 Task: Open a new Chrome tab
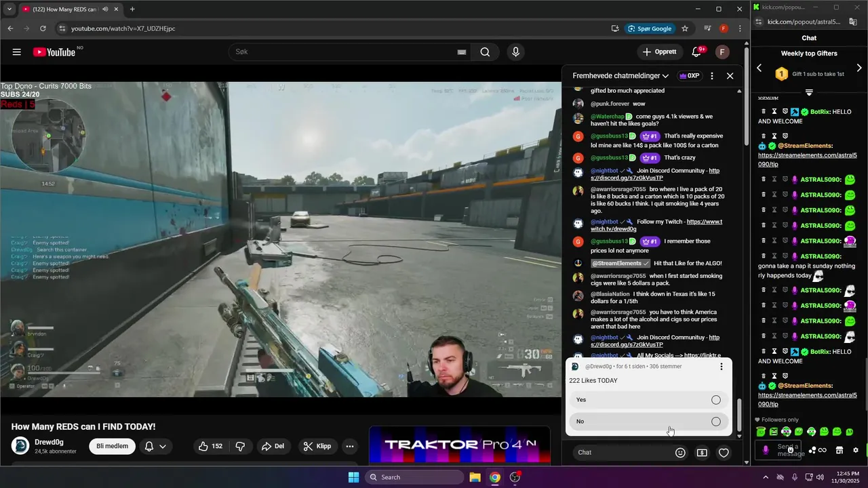tap(132, 9)
